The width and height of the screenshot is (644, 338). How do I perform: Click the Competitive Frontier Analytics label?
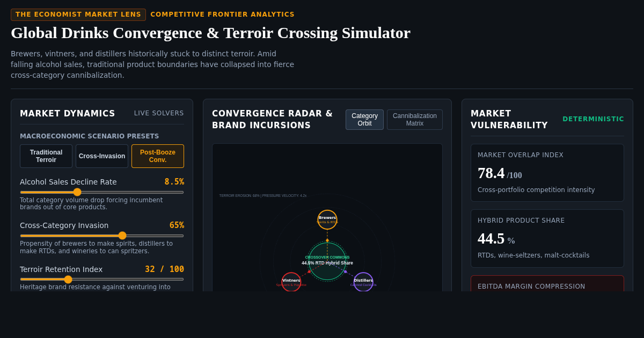[222, 14]
